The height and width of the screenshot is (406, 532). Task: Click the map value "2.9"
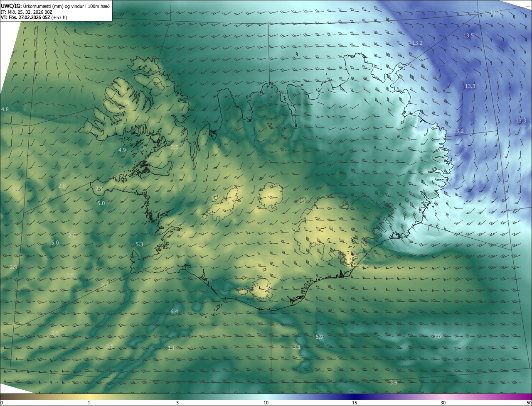13,267
